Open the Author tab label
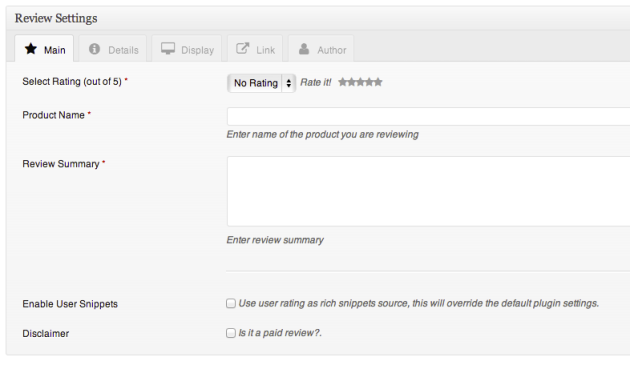 coord(332,50)
